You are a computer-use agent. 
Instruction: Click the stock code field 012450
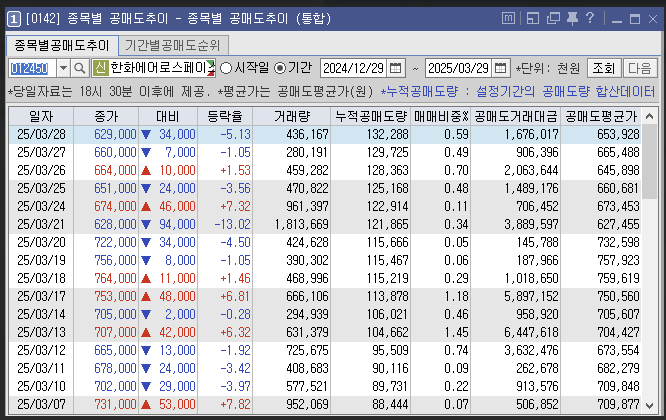pos(32,68)
